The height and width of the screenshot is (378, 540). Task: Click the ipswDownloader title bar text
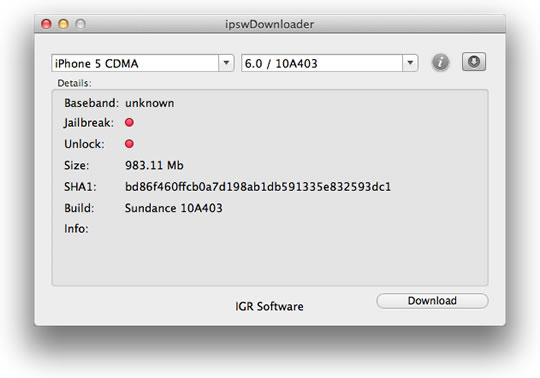tap(270, 24)
